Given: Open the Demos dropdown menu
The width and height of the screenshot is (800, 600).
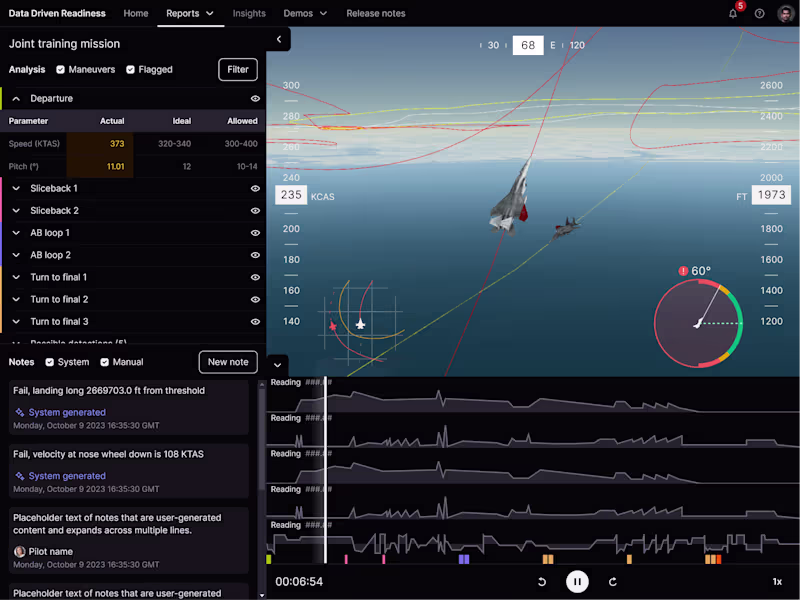Looking at the screenshot, I should 305,13.
